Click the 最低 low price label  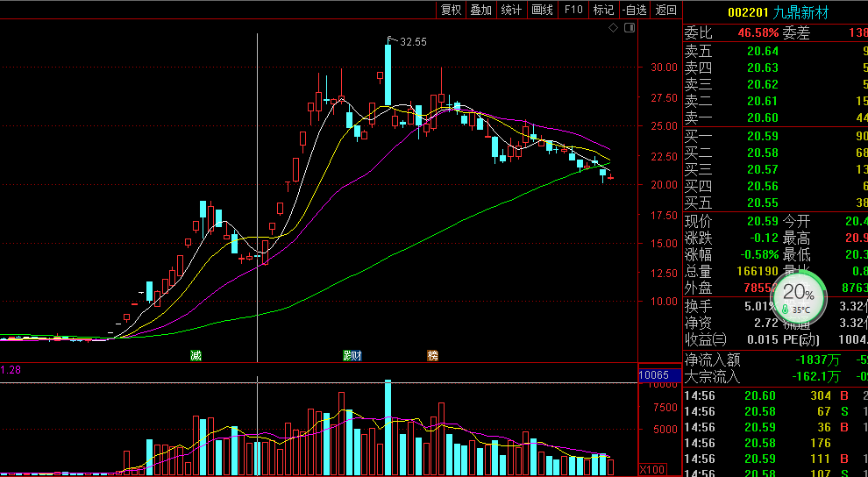796,255
